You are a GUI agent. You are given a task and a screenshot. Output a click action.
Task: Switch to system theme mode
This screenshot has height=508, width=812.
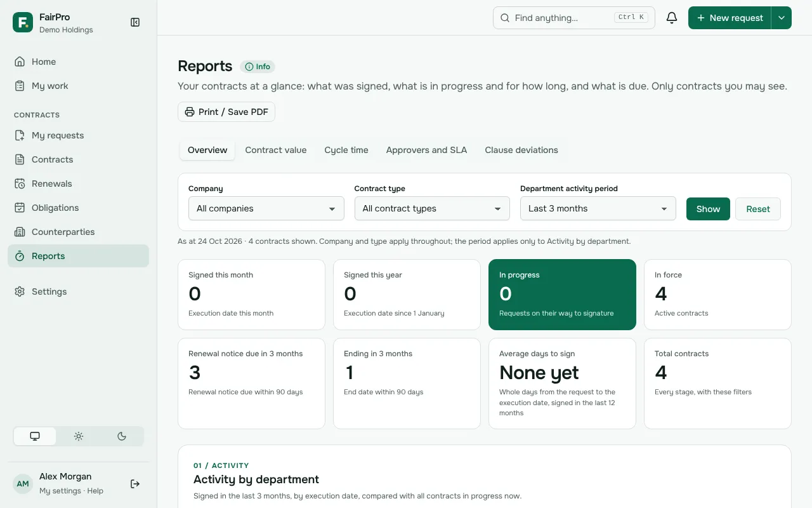click(35, 436)
